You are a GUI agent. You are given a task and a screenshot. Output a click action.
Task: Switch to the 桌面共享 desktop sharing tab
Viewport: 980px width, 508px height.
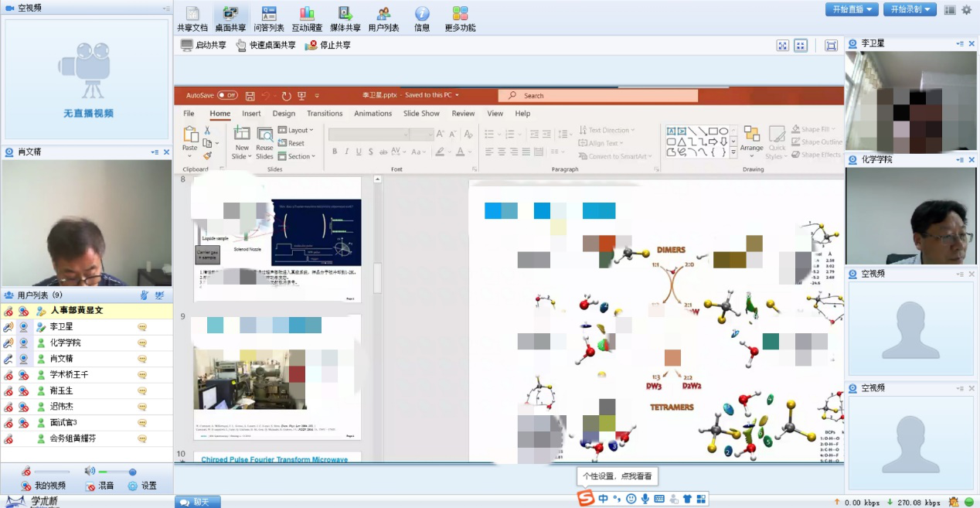pos(230,19)
